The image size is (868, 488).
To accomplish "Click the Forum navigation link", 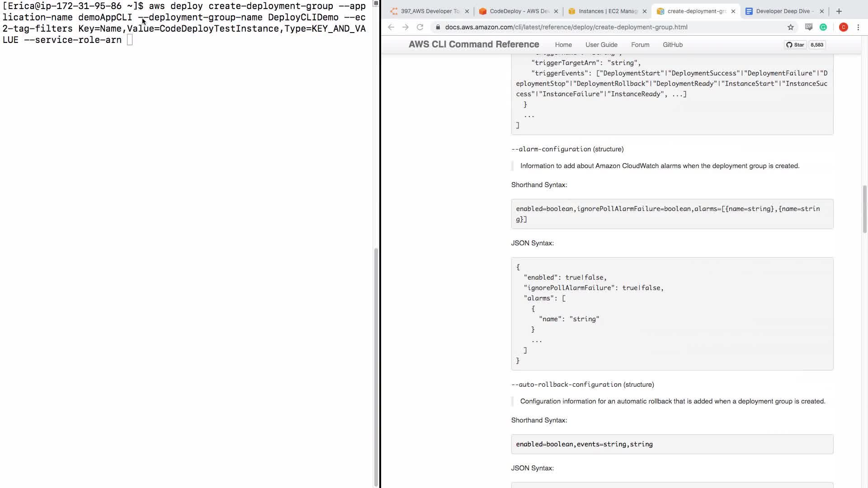I will tap(640, 45).
